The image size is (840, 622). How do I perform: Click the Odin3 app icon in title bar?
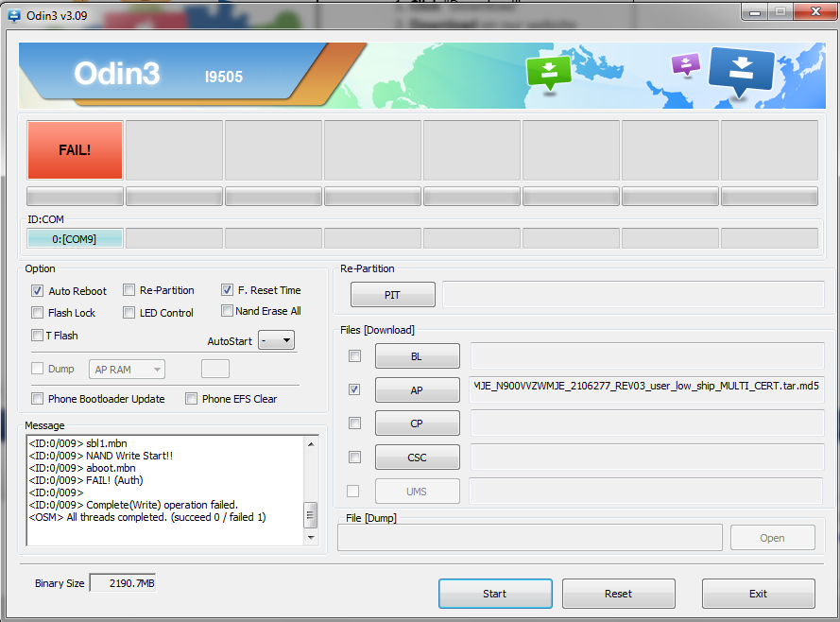(x=14, y=15)
